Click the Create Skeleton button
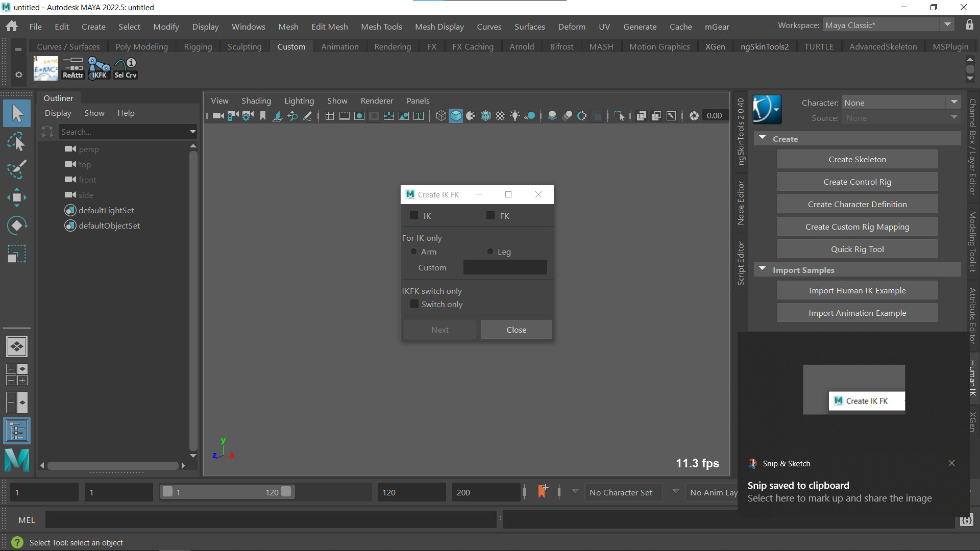 [857, 159]
